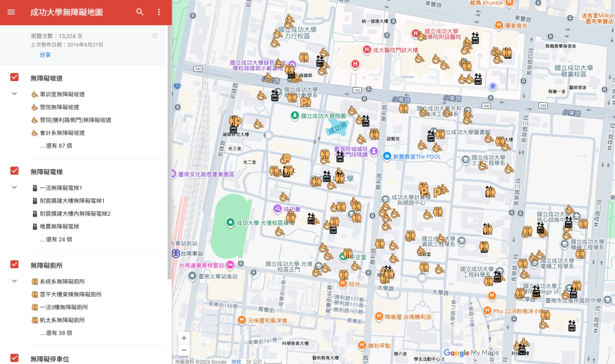Hide the 無障礙廁所 layer via checkbox
Screen dimensions: 615x364
tap(14, 265)
